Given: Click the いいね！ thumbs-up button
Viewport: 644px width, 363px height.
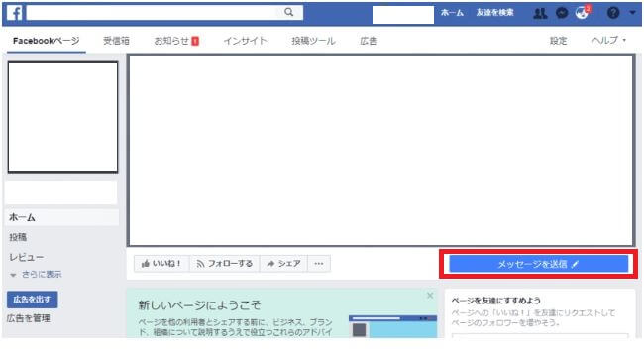Looking at the screenshot, I should pos(161,264).
